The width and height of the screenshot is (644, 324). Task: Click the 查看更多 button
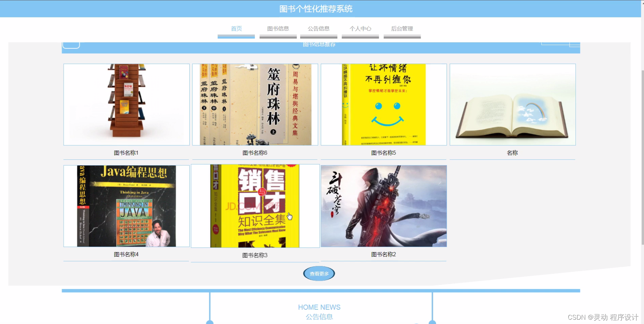(318, 273)
